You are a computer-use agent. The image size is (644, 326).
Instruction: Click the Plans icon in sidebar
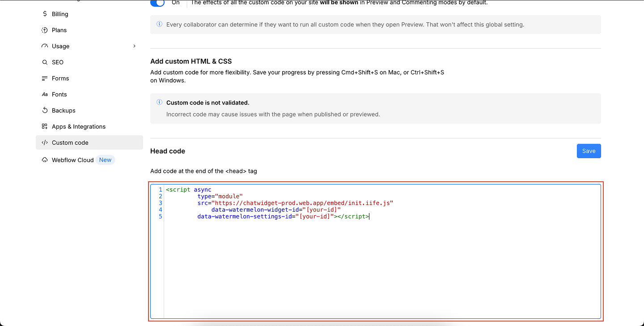coord(45,30)
